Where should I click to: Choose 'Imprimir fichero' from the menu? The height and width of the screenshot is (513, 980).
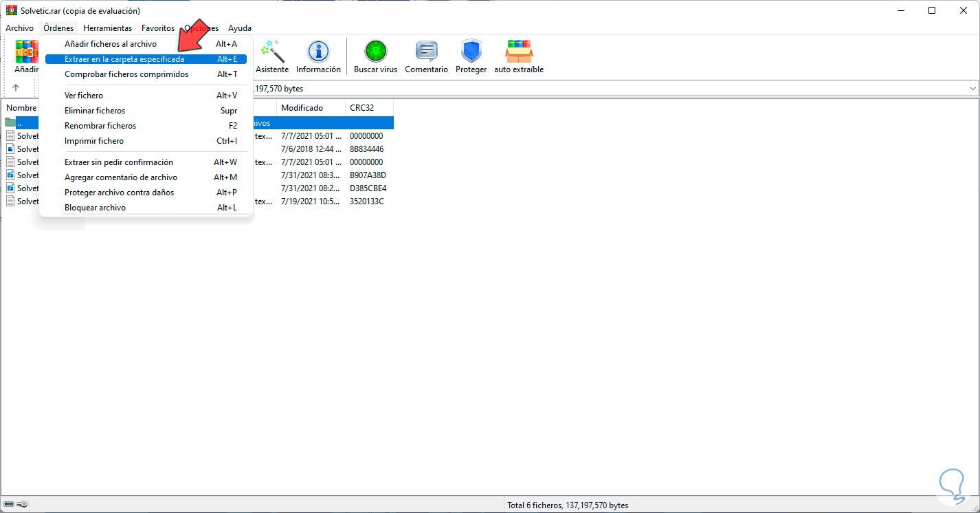[146, 141]
